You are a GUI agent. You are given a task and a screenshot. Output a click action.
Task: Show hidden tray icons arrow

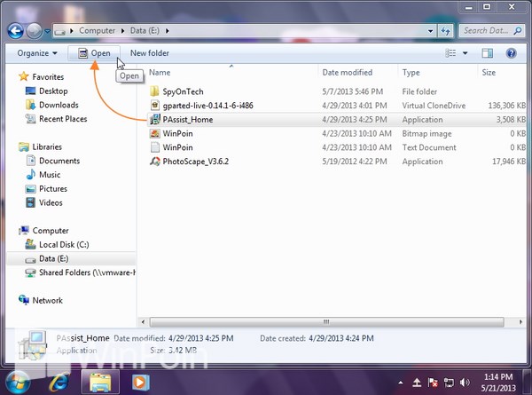point(401,383)
